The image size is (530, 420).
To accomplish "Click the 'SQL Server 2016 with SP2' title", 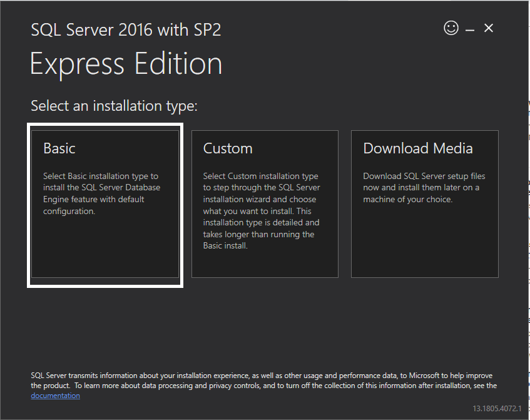I will 126,30.
